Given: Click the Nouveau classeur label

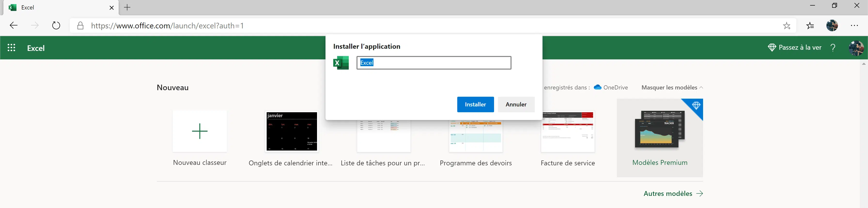Looking at the screenshot, I should (200, 162).
